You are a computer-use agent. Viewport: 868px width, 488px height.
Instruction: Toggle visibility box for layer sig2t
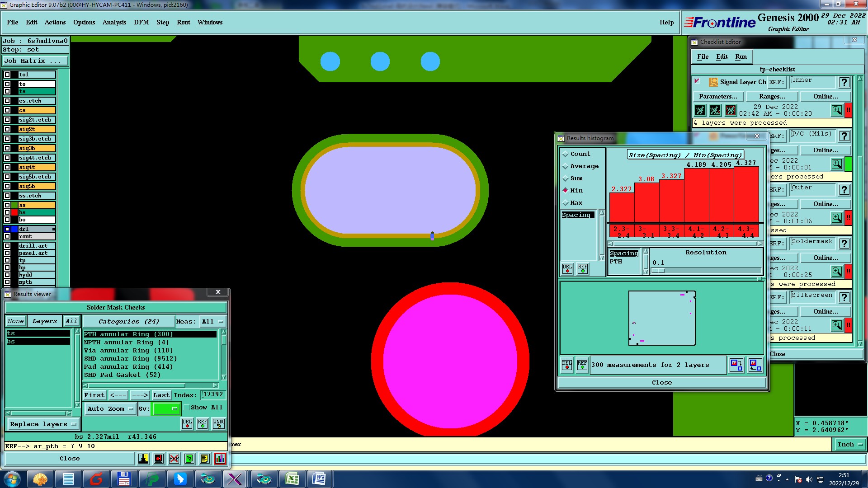pos(7,129)
